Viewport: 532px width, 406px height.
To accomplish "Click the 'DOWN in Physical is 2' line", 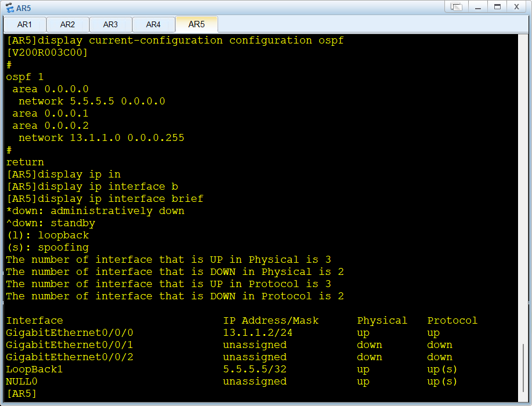I will tap(175, 272).
